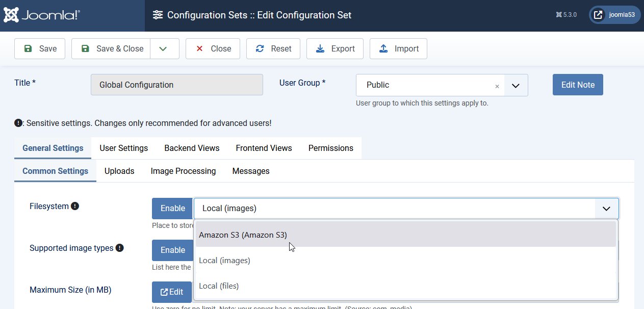
Task: Click the Edit Note button
Action: 578,85
